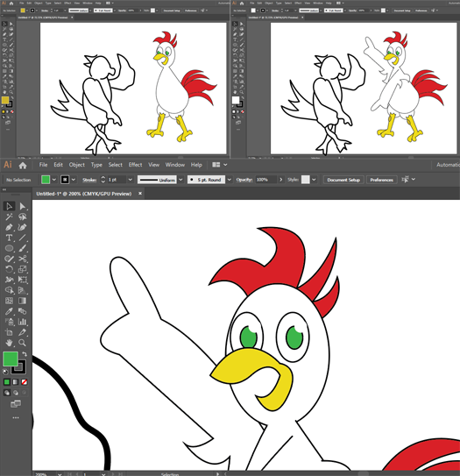The height and width of the screenshot is (476, 460).
Task: Select the Free Transform tool in large window
Action: (x=22, y=280)
